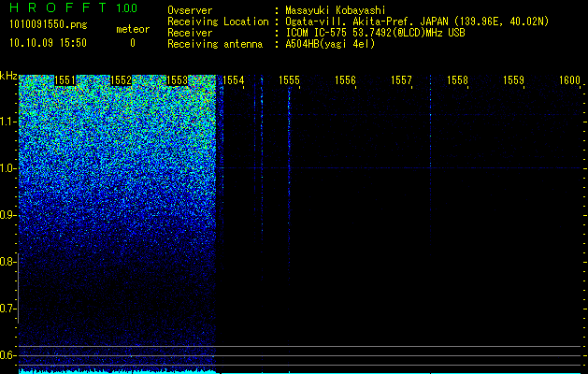Click the 1553 time marker
The image size is (588, 374).
click(177, 80)
